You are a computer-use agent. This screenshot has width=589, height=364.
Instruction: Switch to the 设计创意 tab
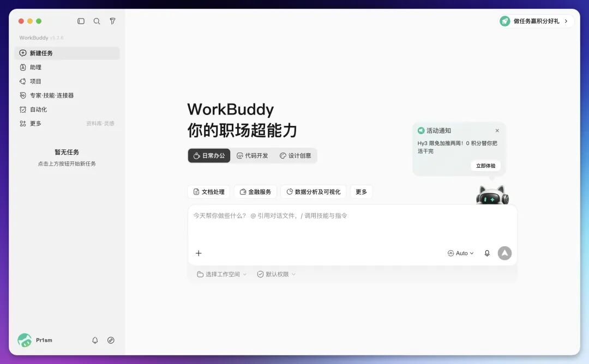tap(295, 155)
